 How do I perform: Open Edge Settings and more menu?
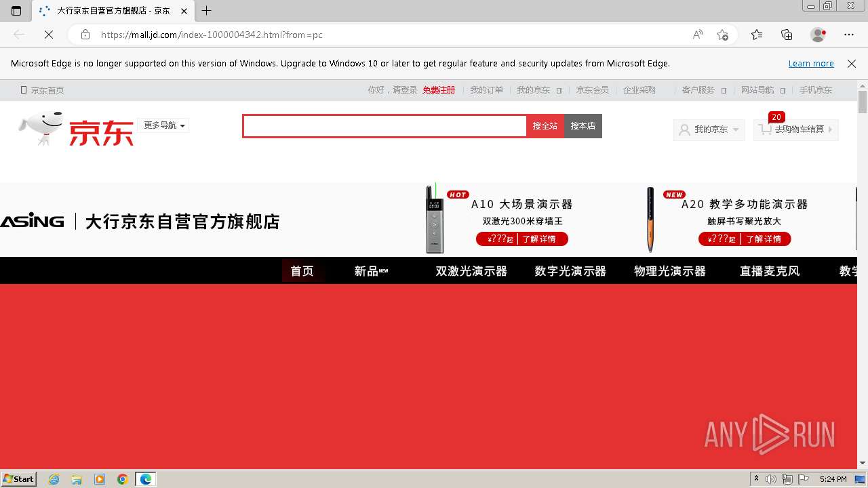tap(849, 35)
